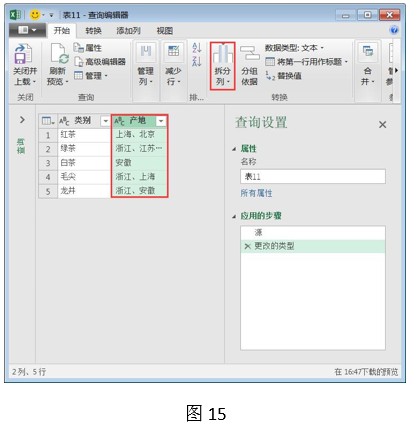Image resolution: width=417 pixels, height=426 pixels.
Task: Click the 减少行 reduce rows icon
Action: 173,52
